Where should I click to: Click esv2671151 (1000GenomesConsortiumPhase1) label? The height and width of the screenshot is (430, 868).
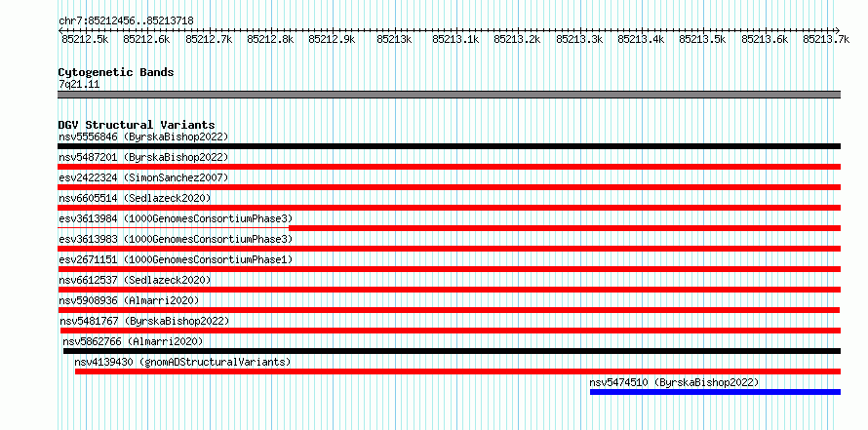(176, 259)
